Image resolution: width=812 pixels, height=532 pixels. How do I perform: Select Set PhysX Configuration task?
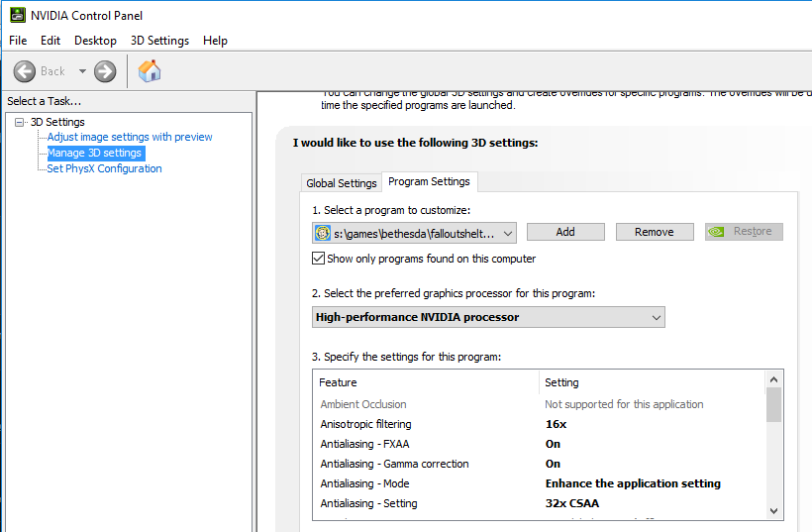pos(104,168)
